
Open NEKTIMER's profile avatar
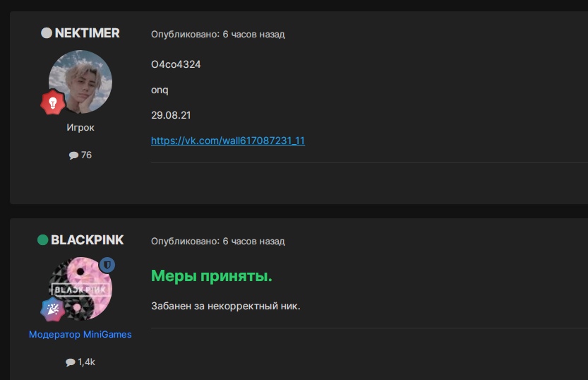pyautogui.click(x=80, y=82)
